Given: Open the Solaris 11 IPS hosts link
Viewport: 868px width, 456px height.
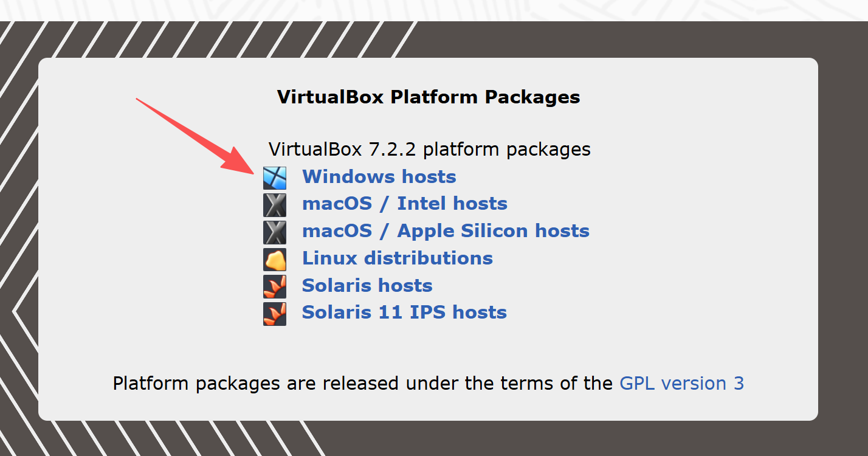Looking at the screenshot, I should click(x=404, y=312).
